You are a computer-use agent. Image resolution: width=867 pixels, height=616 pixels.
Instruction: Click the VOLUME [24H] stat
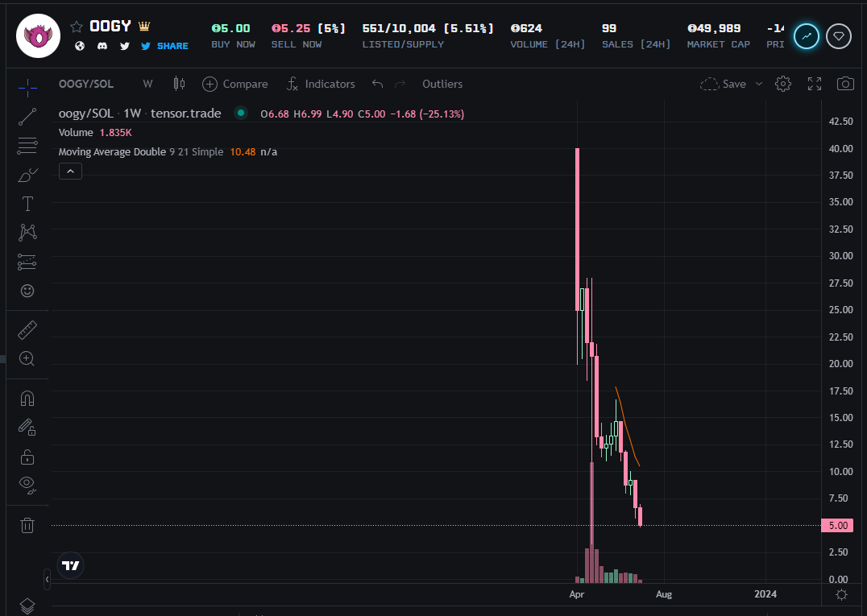pyautogui.click(x=547, y=36)
